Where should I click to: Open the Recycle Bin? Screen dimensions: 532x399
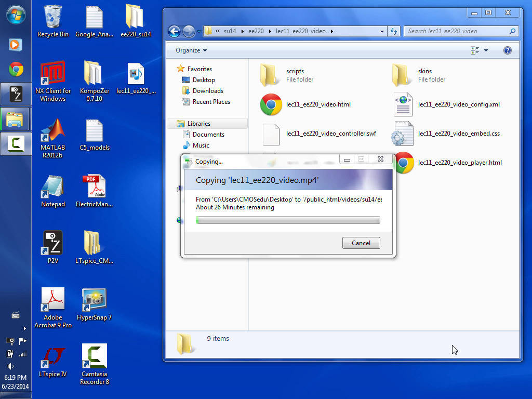(x=53, y=19)
